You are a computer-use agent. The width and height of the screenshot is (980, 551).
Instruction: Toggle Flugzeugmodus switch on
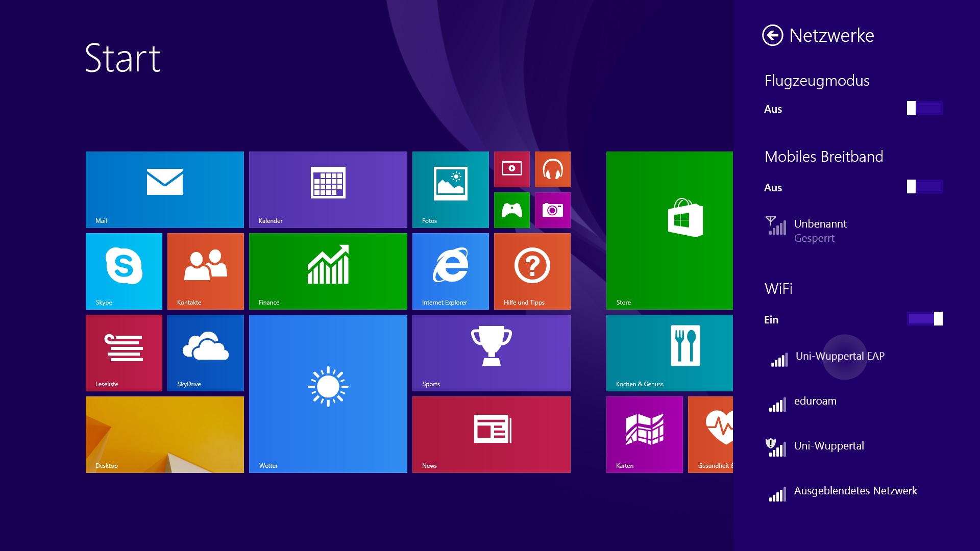click(x=924, y=108)
